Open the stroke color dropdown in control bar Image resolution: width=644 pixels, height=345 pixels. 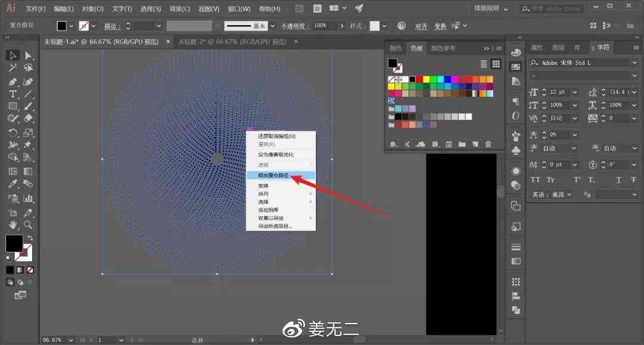93,26
